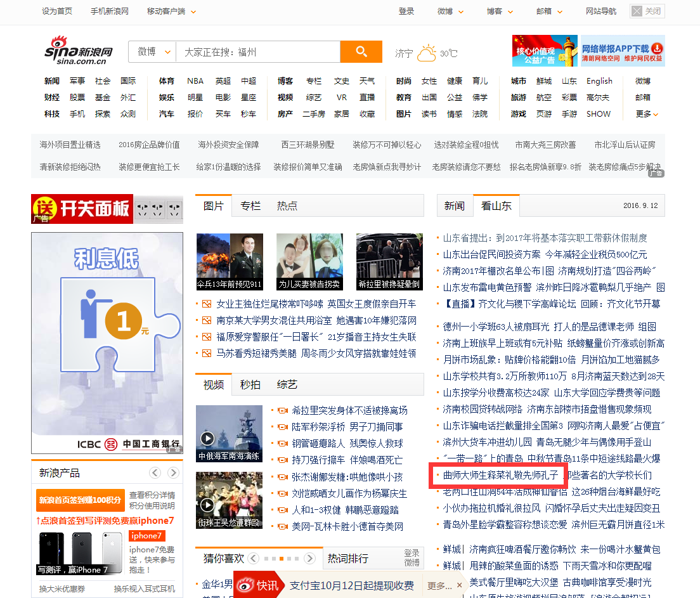Click the previous arrow beside 猜你喜欢
This screenshot has height=598, width=700.
tap(254, 559)
